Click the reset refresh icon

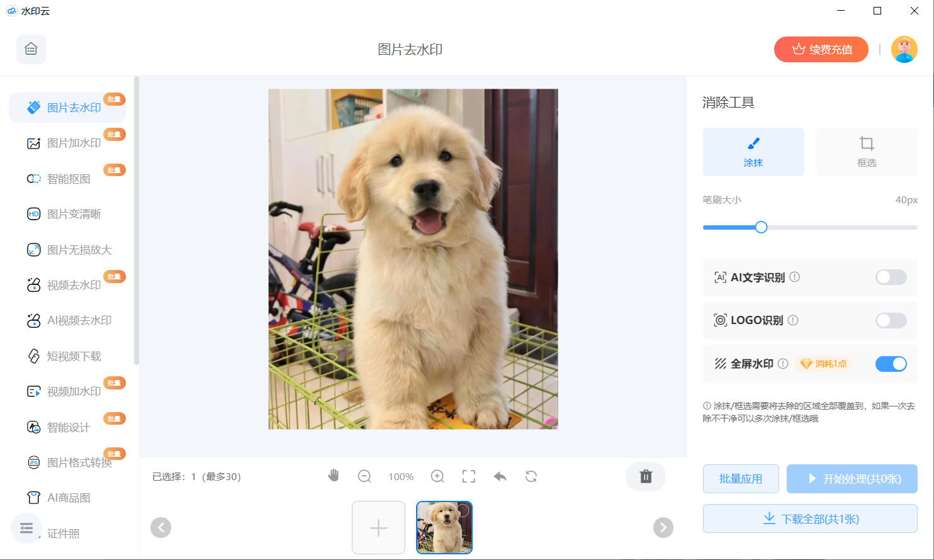pos(531,476)
